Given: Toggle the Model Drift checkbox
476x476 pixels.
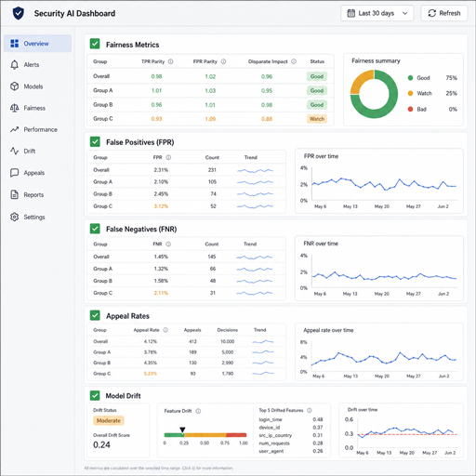Looking at the screenshot, I should pos(95,396).
